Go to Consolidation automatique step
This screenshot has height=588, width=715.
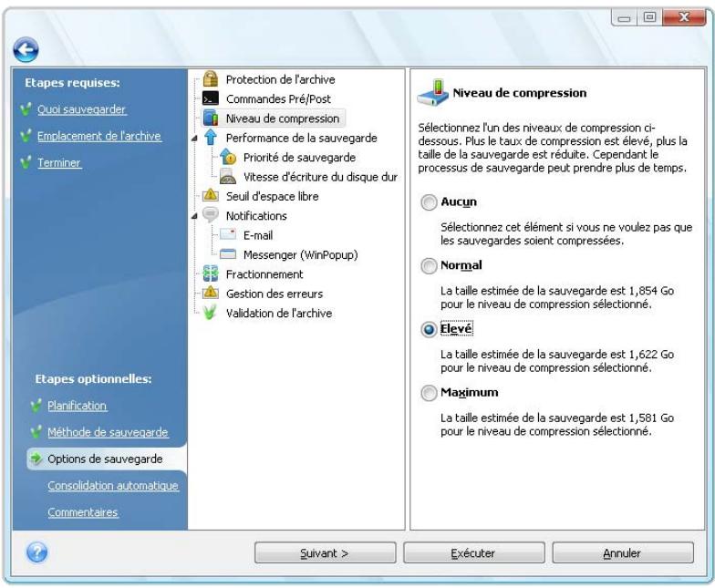113,485
